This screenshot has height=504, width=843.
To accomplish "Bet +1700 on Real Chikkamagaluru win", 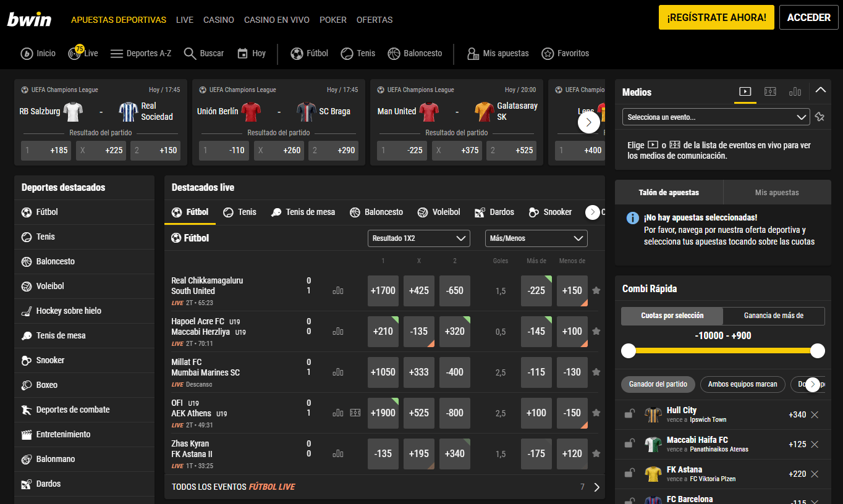I will (x=383, y=291).
